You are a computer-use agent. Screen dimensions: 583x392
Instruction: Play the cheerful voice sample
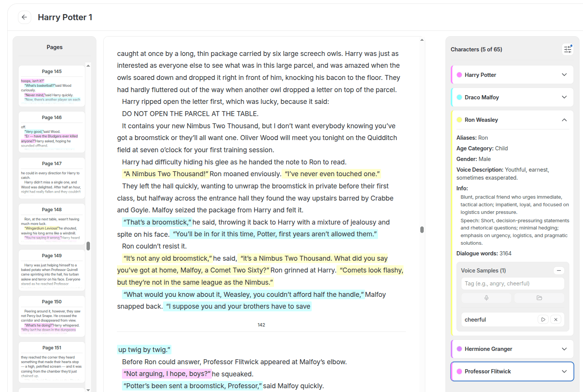543,319
